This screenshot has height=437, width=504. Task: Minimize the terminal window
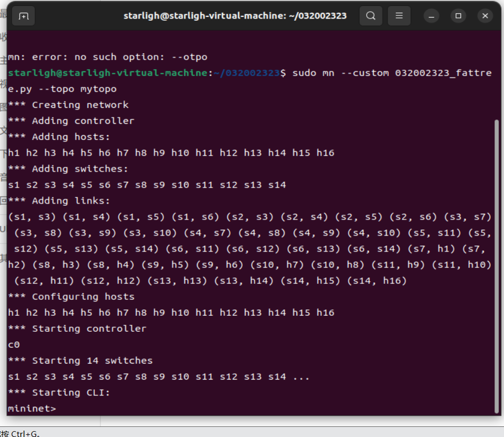coord(432,16)
